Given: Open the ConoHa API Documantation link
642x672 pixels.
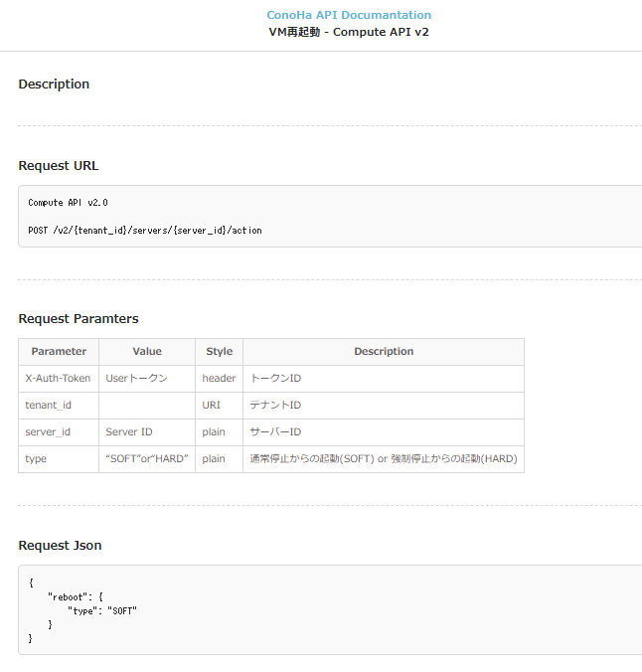Looking at the screenshot, I should click(349, 15).
